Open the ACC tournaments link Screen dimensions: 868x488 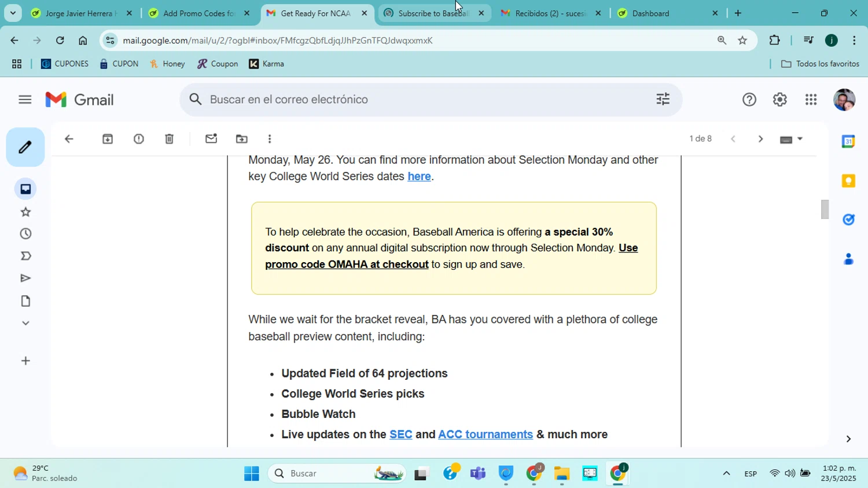point(486,435)
